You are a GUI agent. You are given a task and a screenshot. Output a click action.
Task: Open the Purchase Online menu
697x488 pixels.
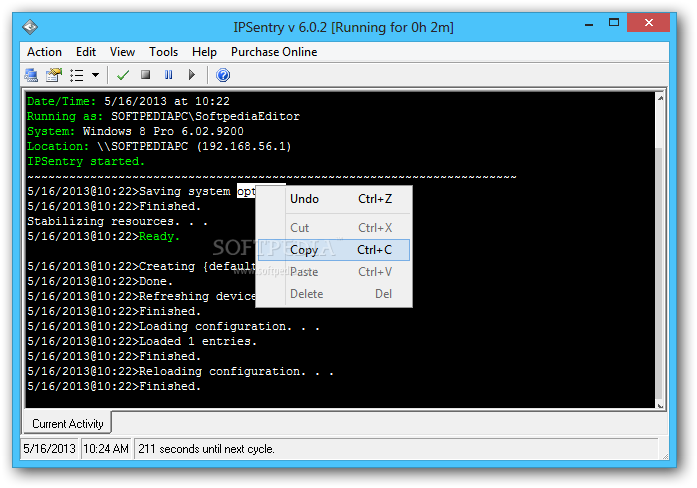tap(274, 52)
